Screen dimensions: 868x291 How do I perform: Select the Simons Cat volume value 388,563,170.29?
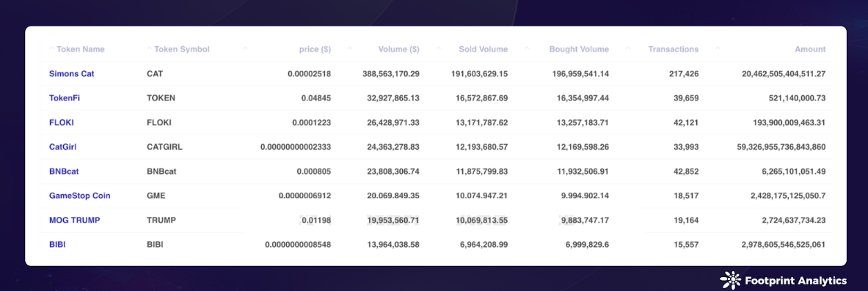coord(391,73)
